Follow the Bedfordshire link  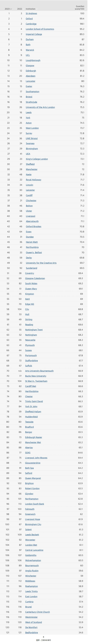[32, 633]
